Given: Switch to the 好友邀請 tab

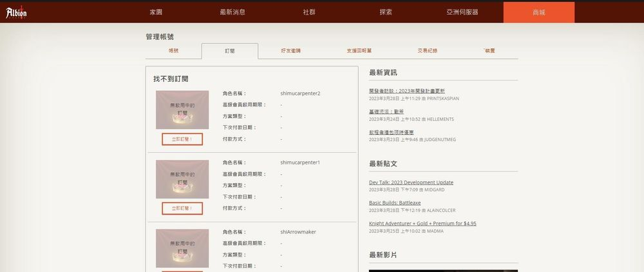Looking at the screenshot, I should 290,50.
